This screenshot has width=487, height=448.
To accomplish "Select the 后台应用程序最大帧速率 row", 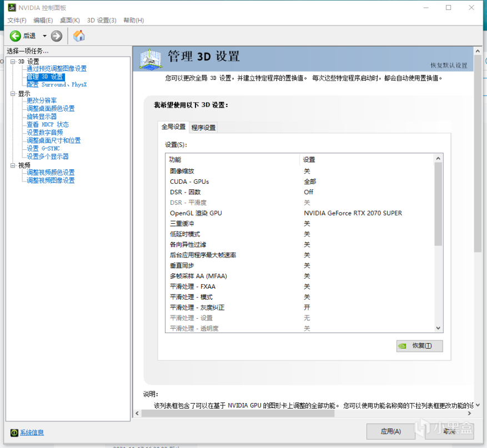I will [x=299, y=255].
